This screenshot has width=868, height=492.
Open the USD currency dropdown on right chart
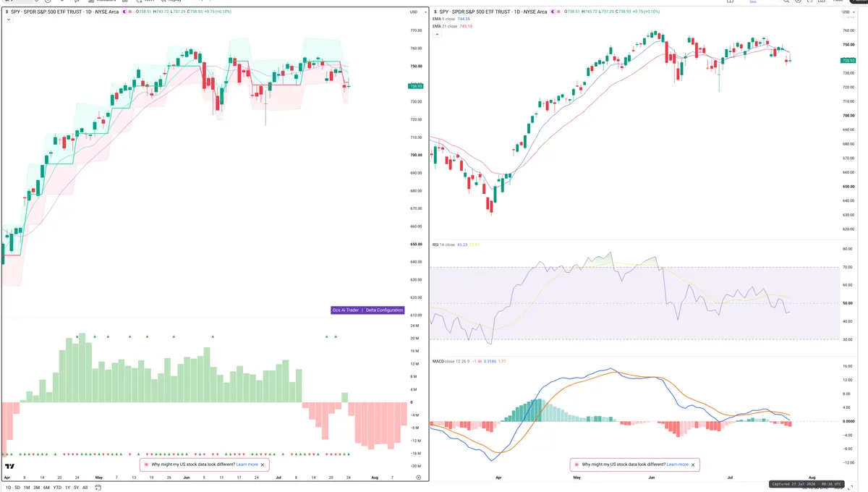848,12
